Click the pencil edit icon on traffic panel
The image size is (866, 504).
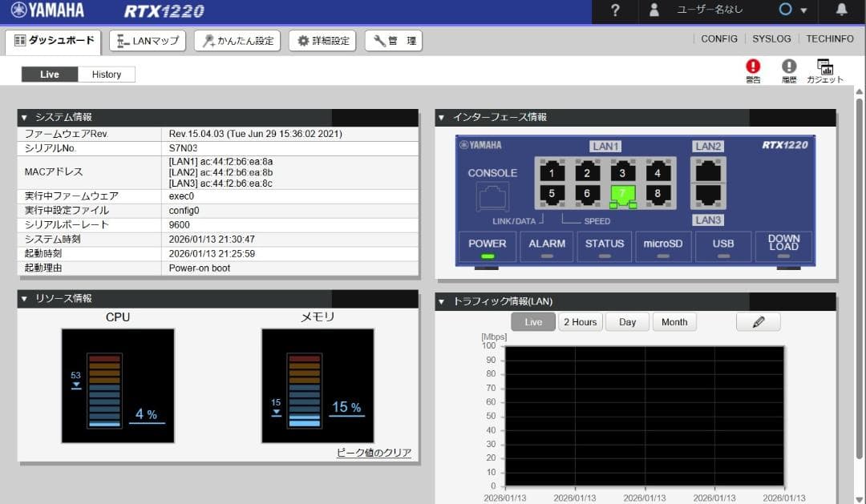coord(757,321)
